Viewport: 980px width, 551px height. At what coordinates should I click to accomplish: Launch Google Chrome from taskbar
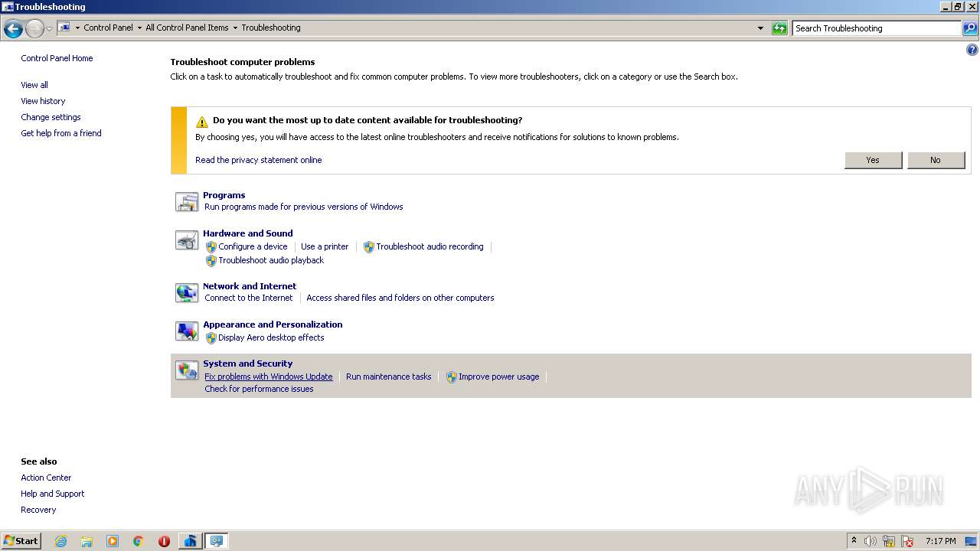pyautogui.click(x=139, y=541)
